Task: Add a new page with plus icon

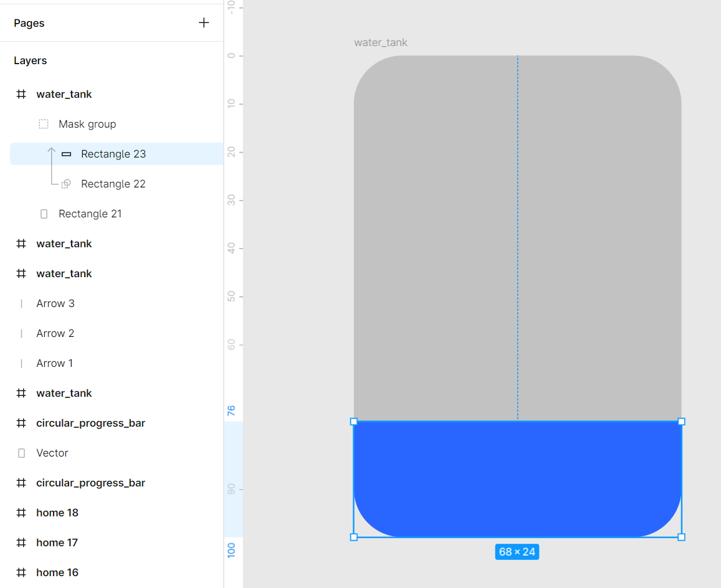Action: [x=204, y=23]
